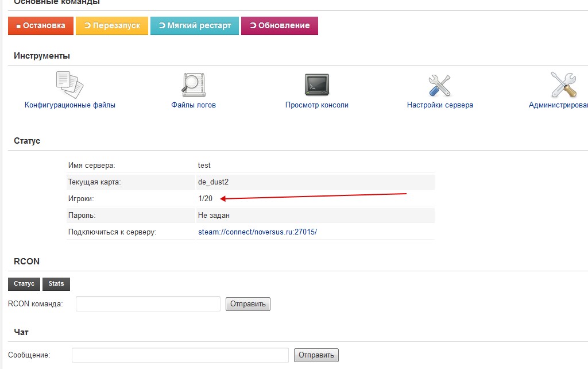Focus the chat Сообщение input field

click(180, 355)
